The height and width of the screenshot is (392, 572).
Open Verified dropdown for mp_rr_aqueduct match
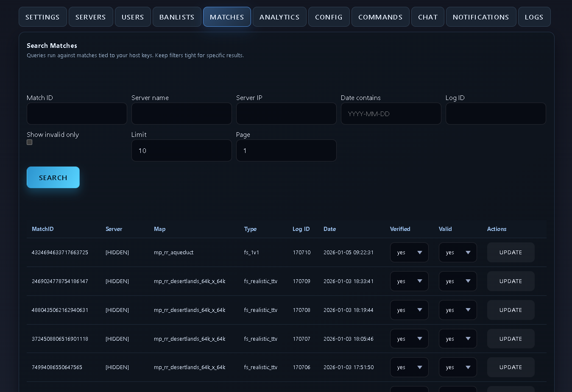tap(409, 253)
